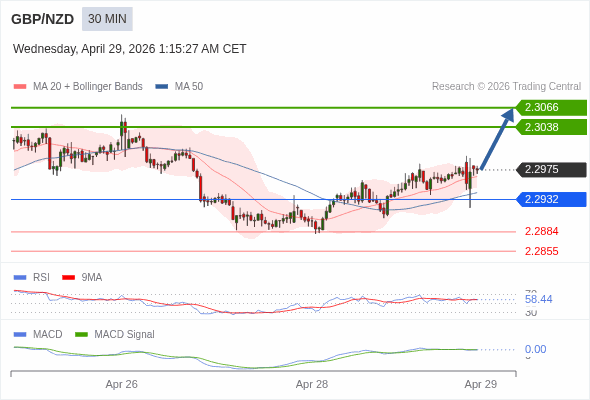The image size is (590, 400).
Task: Click the MACD value 0.00
Action: tap(535, 349)
